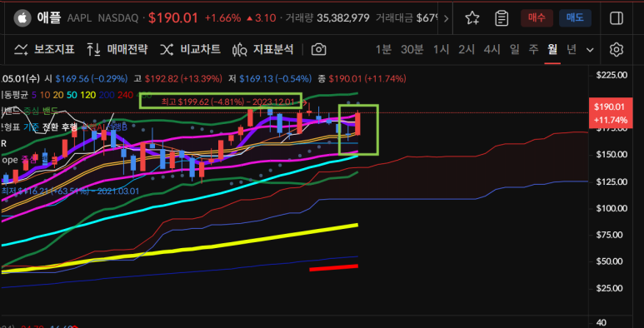
Task: Click the $190.01 price in header
Action: click(173, 18)
